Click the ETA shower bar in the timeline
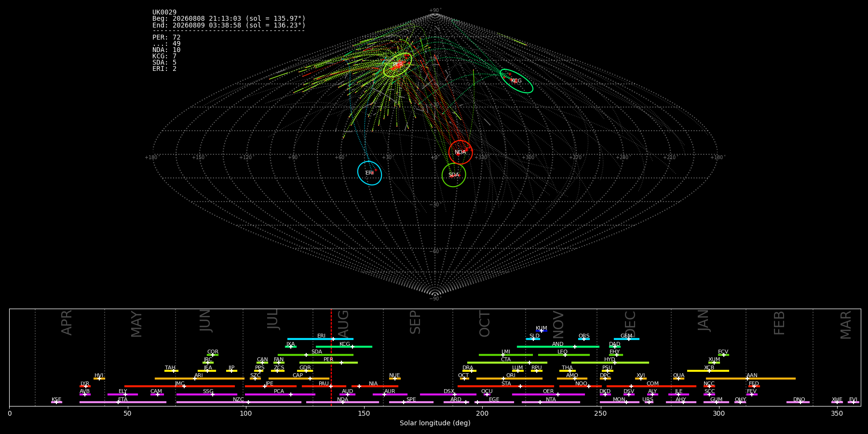 (123, 402)
